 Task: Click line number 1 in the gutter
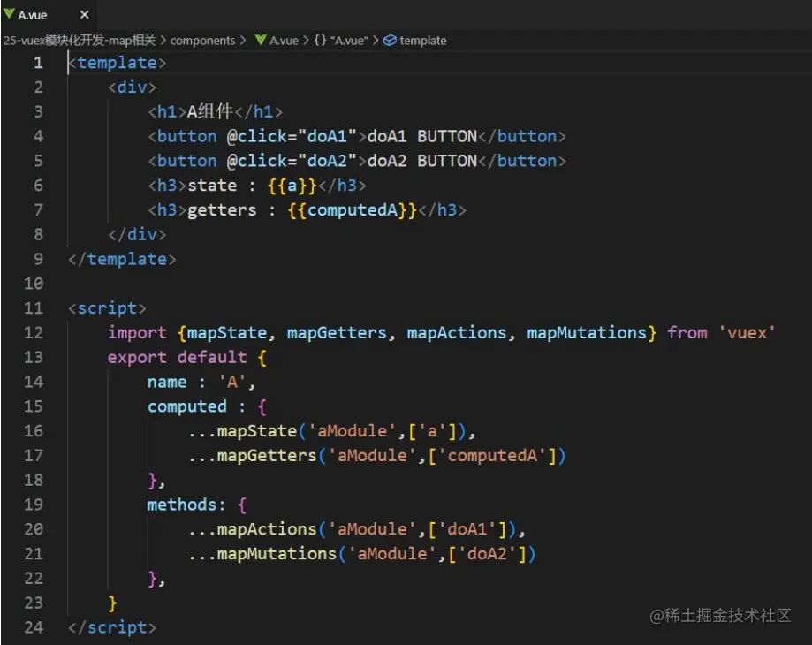point(38,63)
